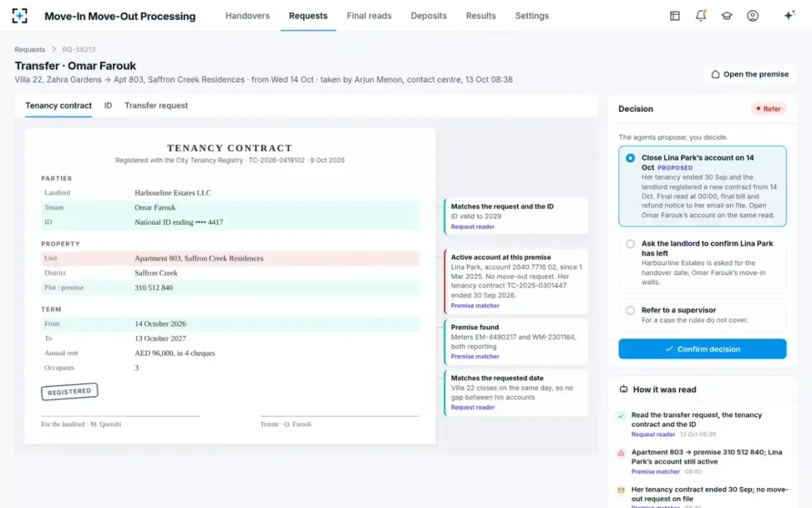
Task: Click TENANCY CONTRACT document title
Action: [x=230, y=148]
